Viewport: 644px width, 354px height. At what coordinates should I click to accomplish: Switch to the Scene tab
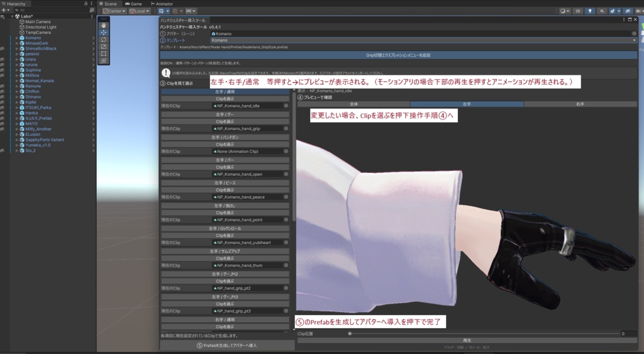pos(108,4)
